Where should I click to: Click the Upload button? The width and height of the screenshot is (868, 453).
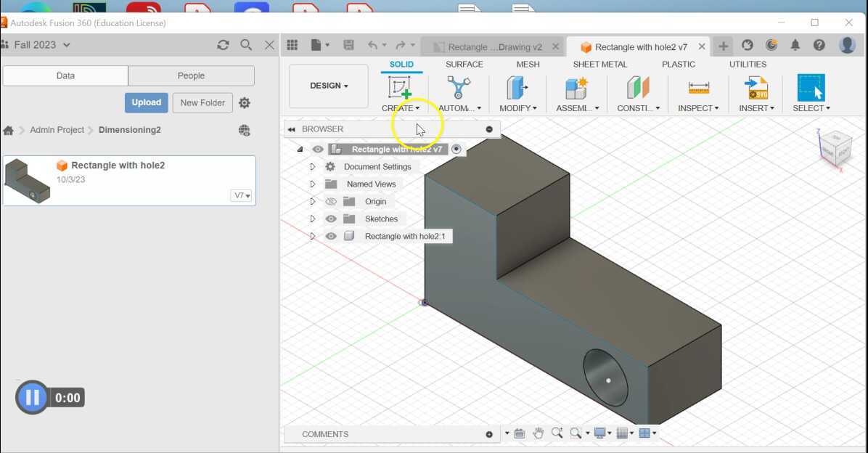tap(146, 102)
